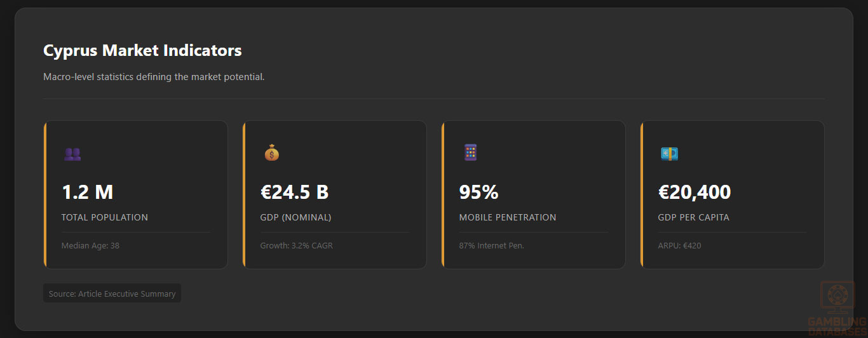
Task: Select the TOTAL POPULATION label
Action: [x=104, y=217]
